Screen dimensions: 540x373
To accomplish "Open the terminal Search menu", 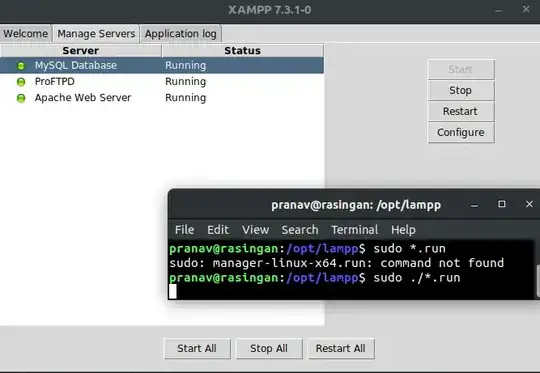I will 300,230.
